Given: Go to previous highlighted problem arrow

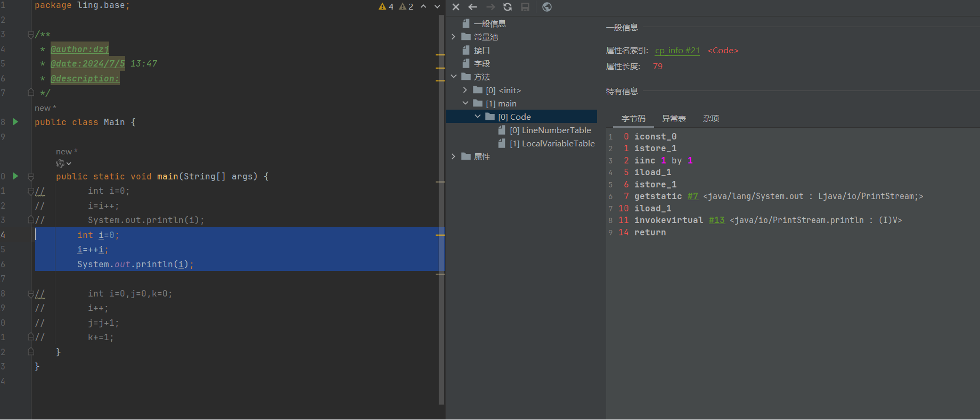Looking at the screenshot, I should tap(423, 6).
